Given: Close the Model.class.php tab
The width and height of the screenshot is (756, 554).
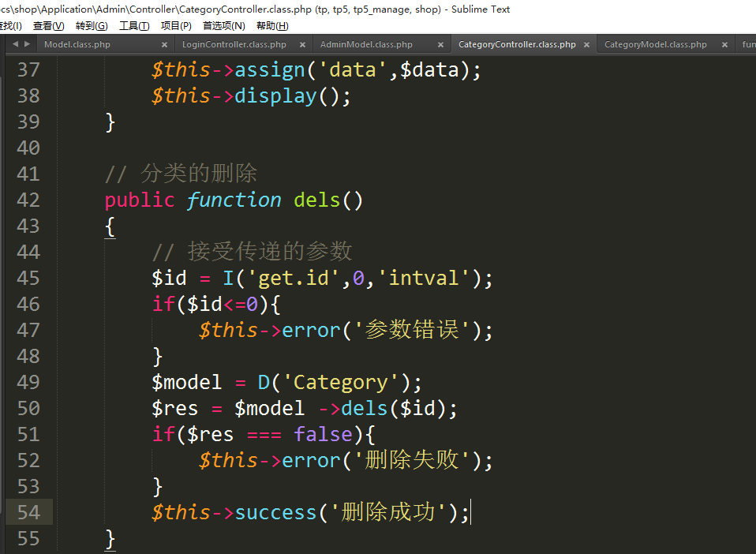Looking at the screenshot, I should click(x=164, y=45).
